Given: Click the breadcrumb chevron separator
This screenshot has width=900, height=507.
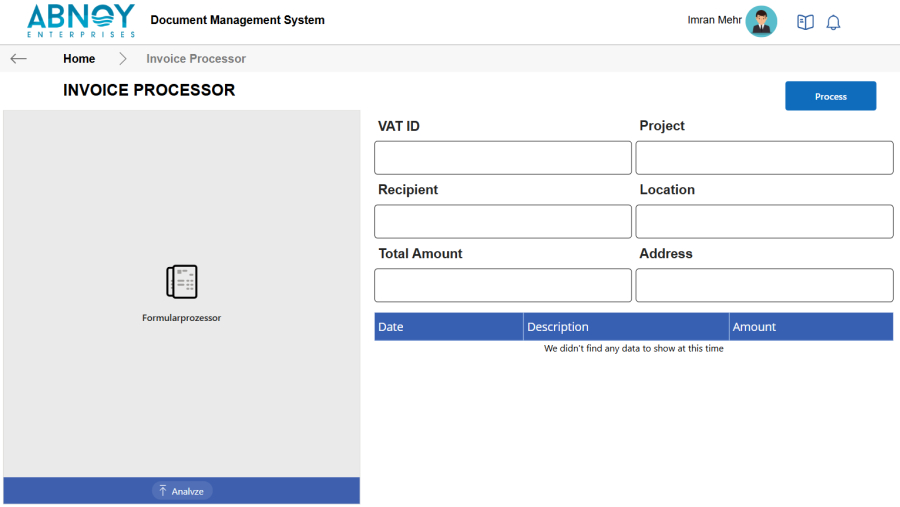Looking at the screenshot, I should point(123,59).
